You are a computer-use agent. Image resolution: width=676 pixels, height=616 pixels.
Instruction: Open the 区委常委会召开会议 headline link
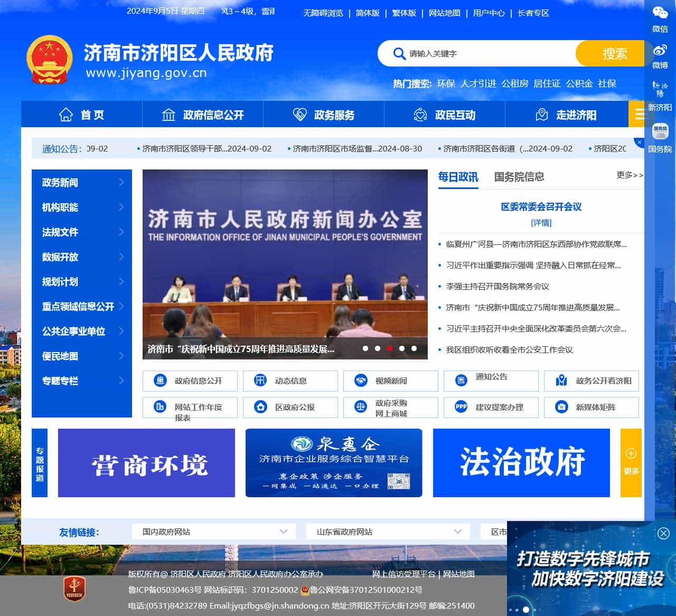pyautogui.click(x=541, y=207)
